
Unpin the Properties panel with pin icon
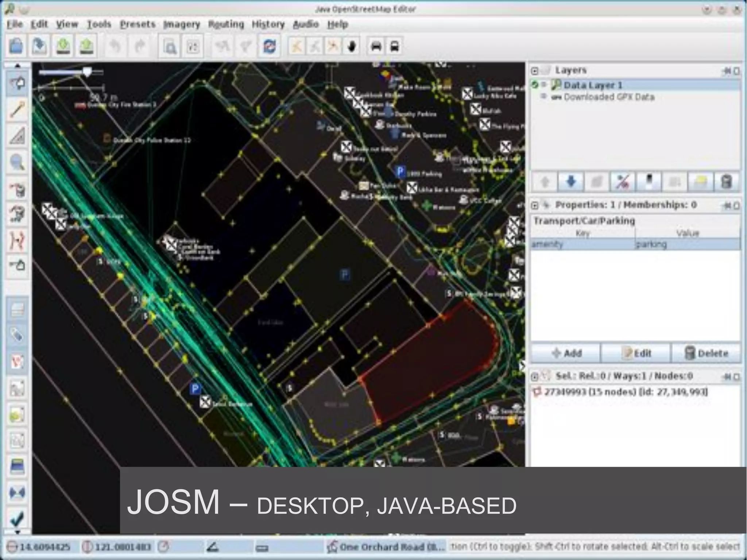pyautogui.click(x=726, y=206)
